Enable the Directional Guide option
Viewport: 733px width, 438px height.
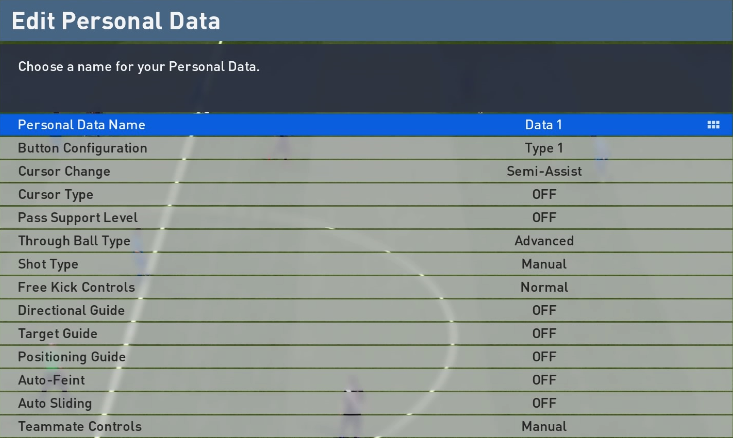pos(544,310)
